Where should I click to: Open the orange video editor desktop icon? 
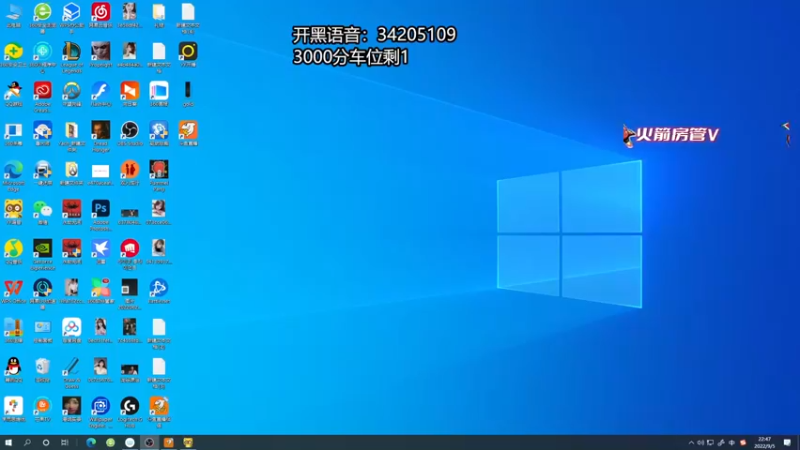pyautogui.click(x=130, y=91)
